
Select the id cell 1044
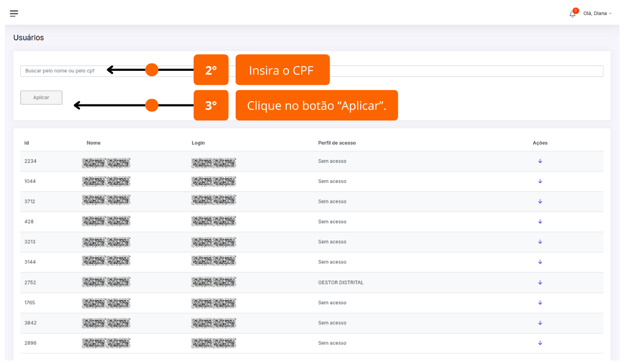point(30,181)
